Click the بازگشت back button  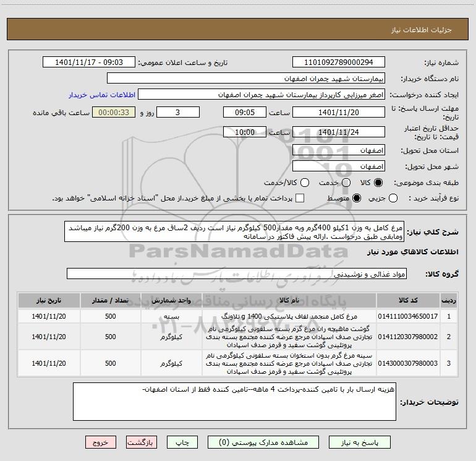(142, 442)
